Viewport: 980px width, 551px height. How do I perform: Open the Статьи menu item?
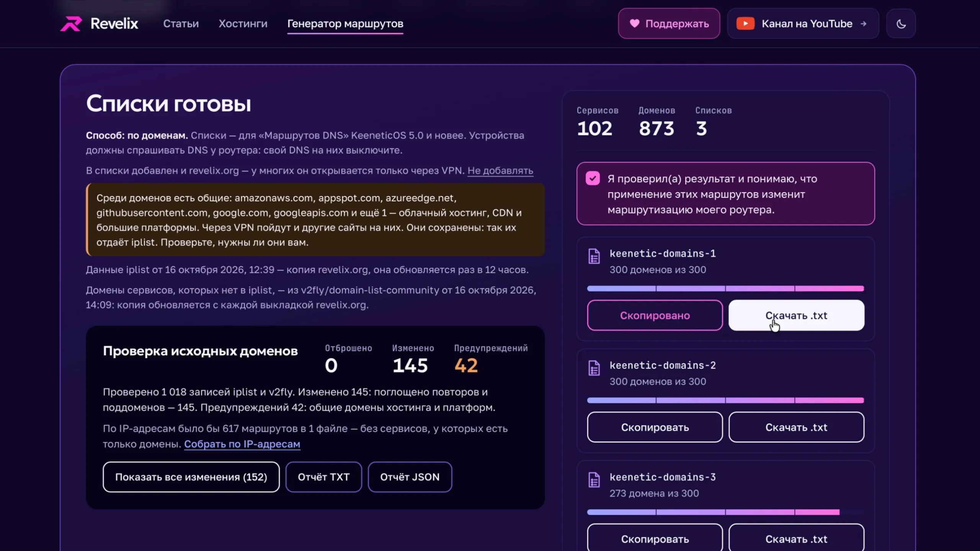click(181, 24)
